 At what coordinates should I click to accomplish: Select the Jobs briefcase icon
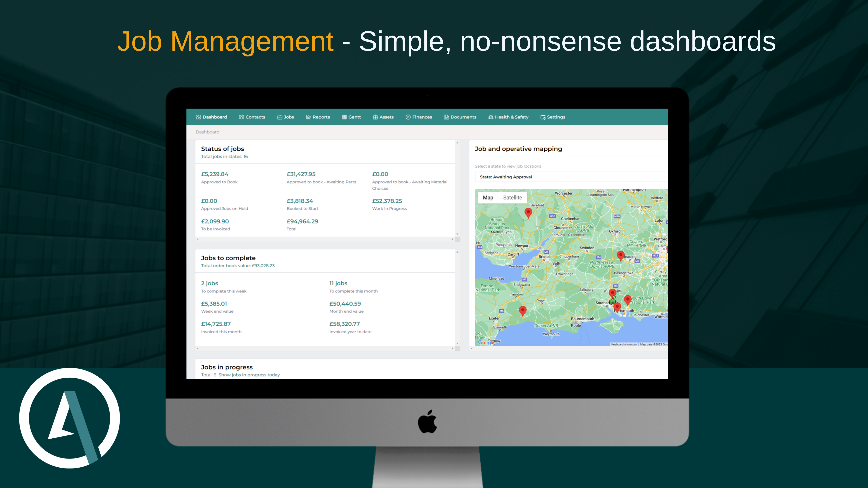(x=280, y=117)
